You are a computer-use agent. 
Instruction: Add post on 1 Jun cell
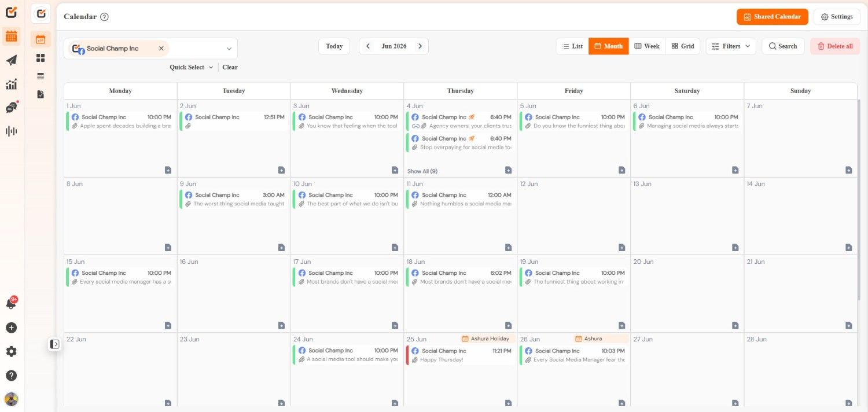(168, 170)
